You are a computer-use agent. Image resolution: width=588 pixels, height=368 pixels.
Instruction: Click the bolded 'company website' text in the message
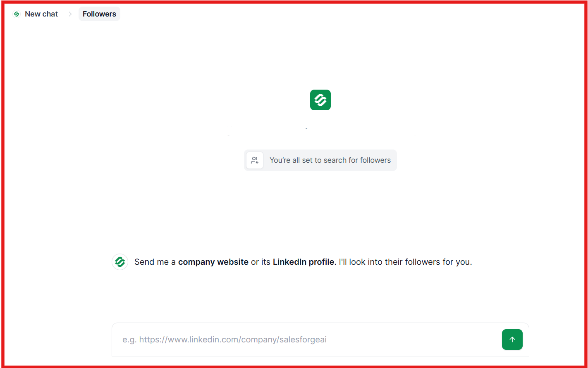click(x=213, y=261)
